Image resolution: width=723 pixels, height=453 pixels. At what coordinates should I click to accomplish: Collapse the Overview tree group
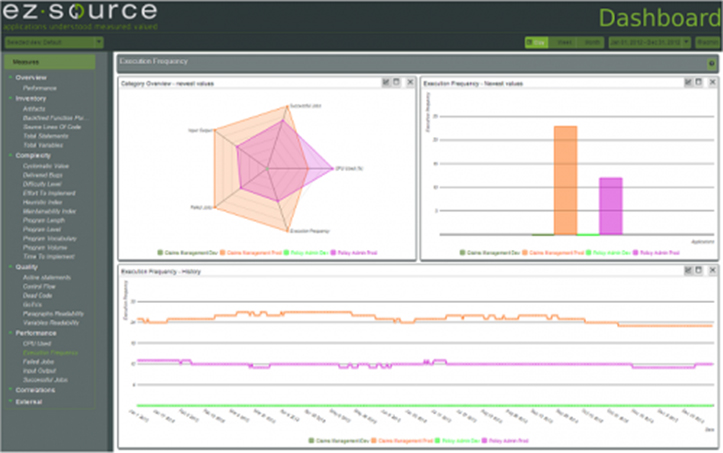click(10, 77)
